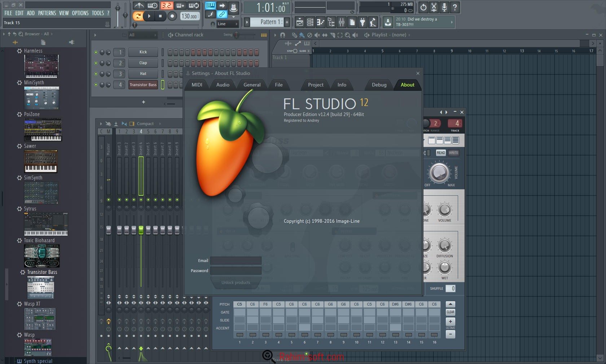Mute the Kick channel LED
Viewport: 606px width, 364px height.
[x=96, y=52]
